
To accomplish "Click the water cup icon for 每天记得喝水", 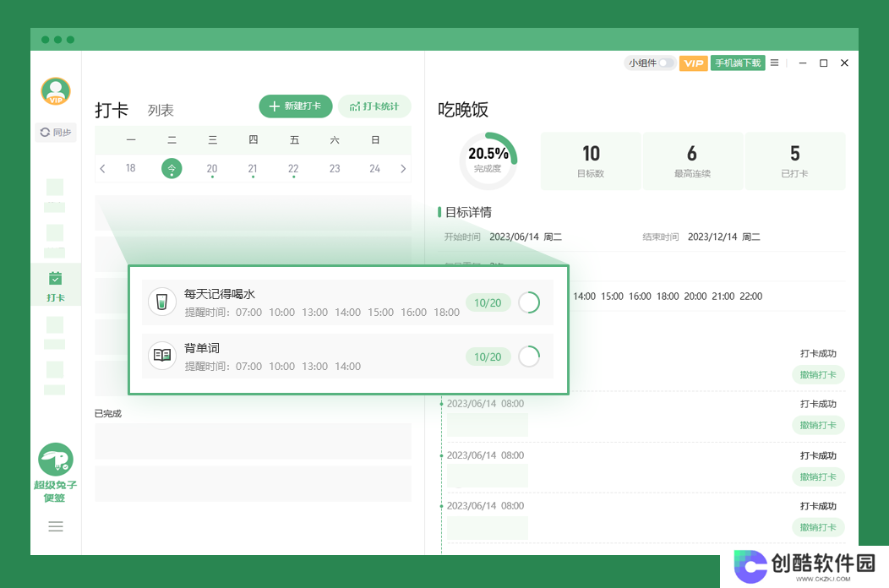I will click(x=162, y=302).
